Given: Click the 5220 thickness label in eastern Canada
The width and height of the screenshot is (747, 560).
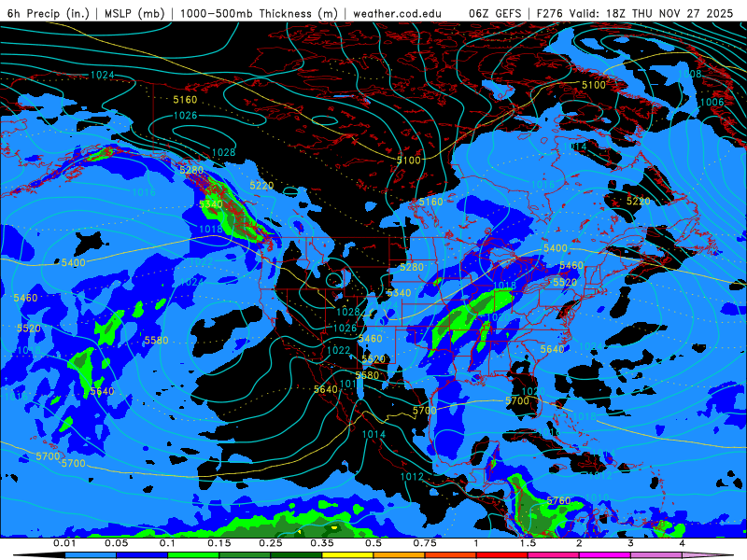Looking at the screenshot, I should [639, 201].
